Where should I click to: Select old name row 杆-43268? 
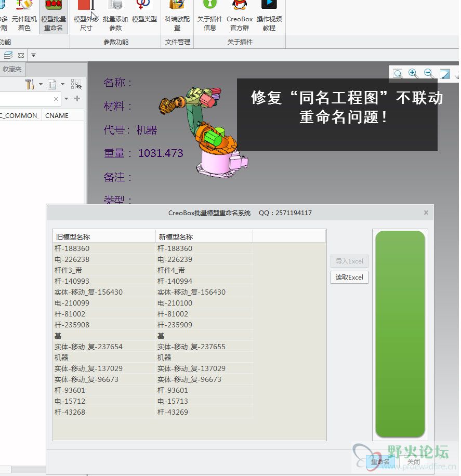tap(104, 412)
